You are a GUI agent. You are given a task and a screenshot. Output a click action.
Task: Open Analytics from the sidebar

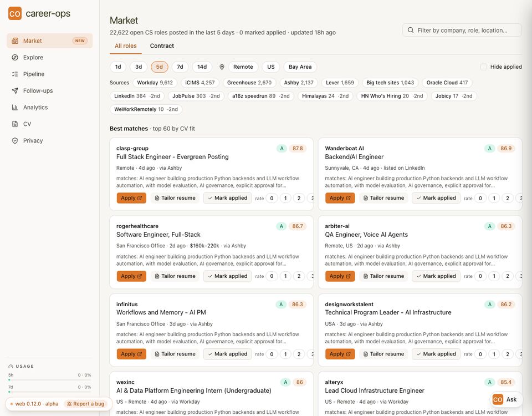pyautogui.click(x=49, y=107)
